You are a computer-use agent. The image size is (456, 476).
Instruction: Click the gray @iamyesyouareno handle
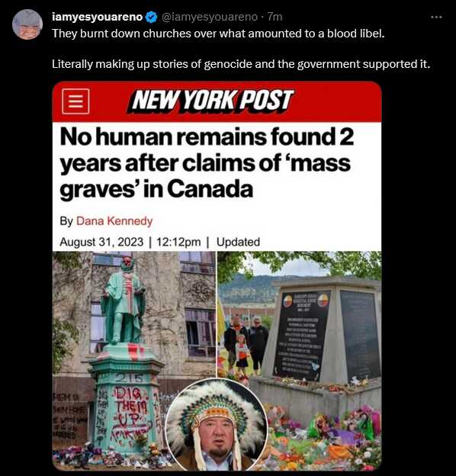coord(210,17)
